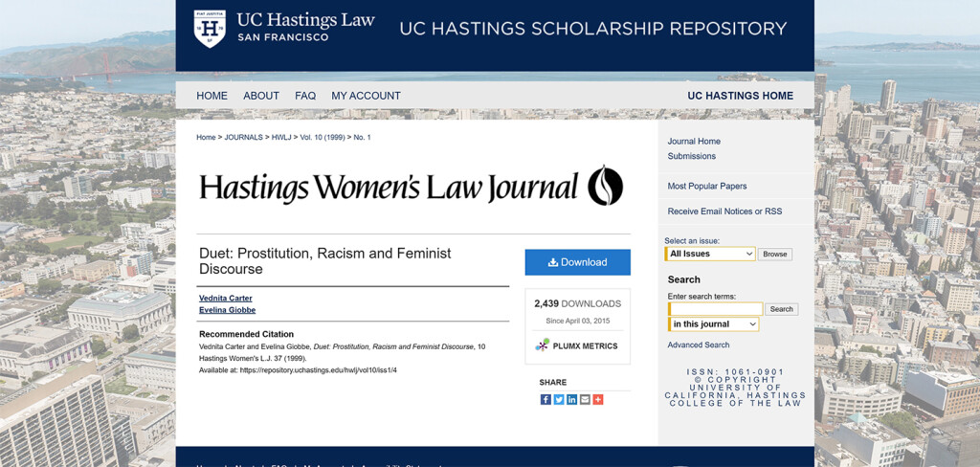980x467 pixels.
Task: Open PLUMX METRICS link
Action: pyautogui.click(x=585, y=346)
